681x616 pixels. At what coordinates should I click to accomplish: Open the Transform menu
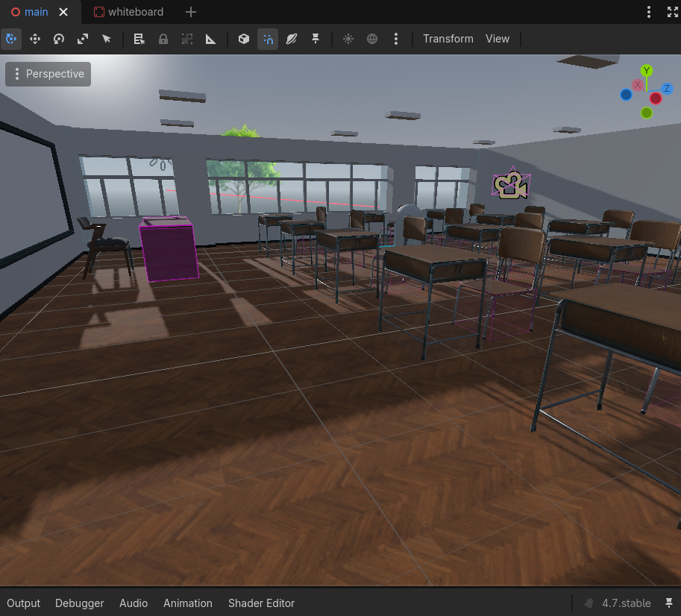(448, 39)
